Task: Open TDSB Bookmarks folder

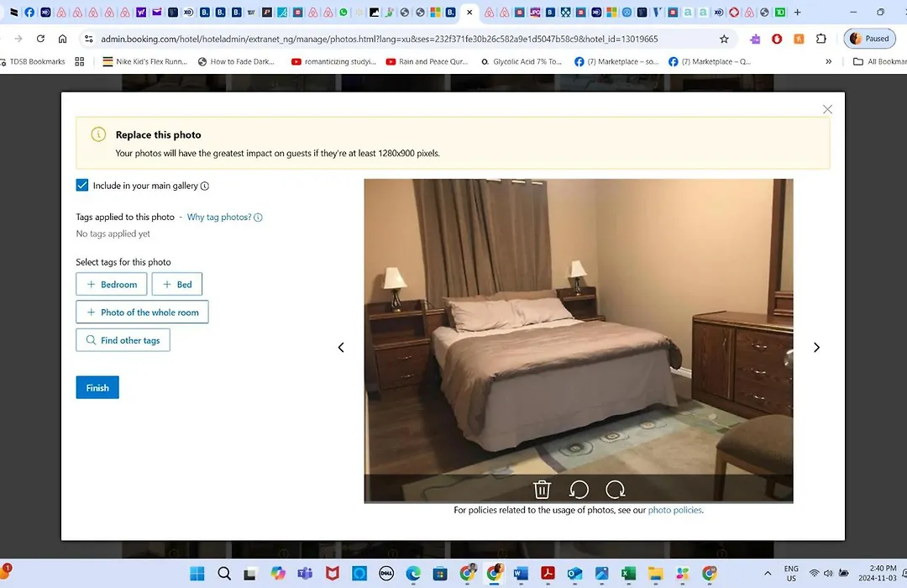Action: [34, 61]
